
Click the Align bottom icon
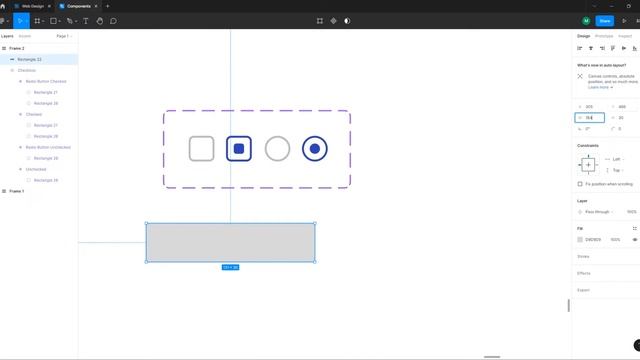[635, 48]
